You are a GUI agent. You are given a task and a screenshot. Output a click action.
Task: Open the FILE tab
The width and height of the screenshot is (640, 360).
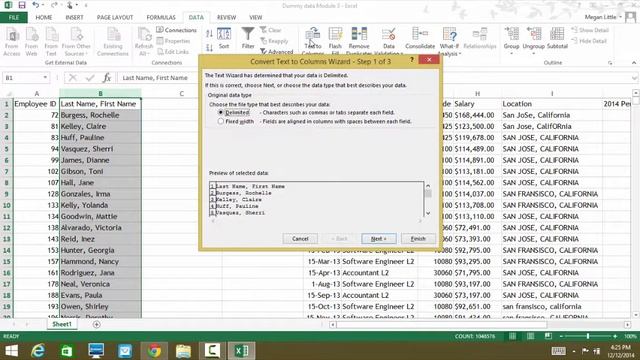[14, 18]
